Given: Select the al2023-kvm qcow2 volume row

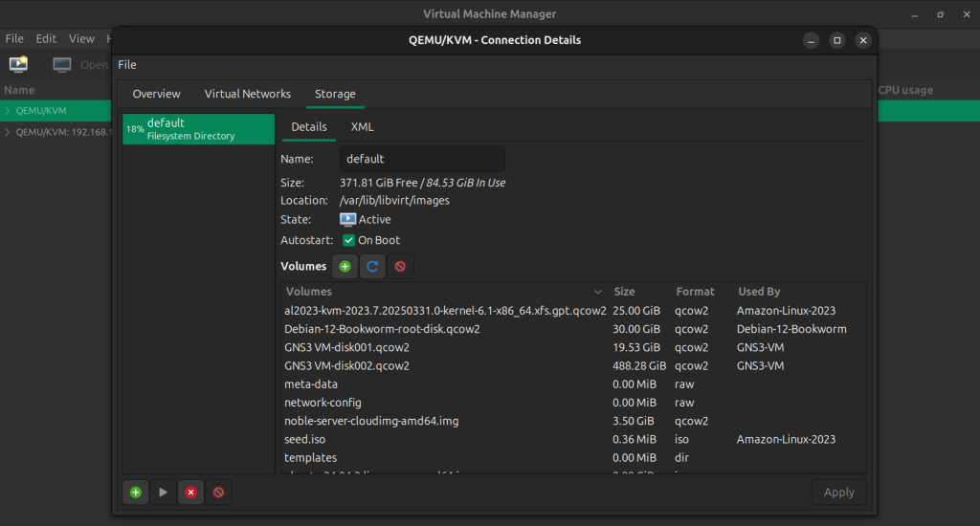Looking at the screenshot, I should pos(573,311).
